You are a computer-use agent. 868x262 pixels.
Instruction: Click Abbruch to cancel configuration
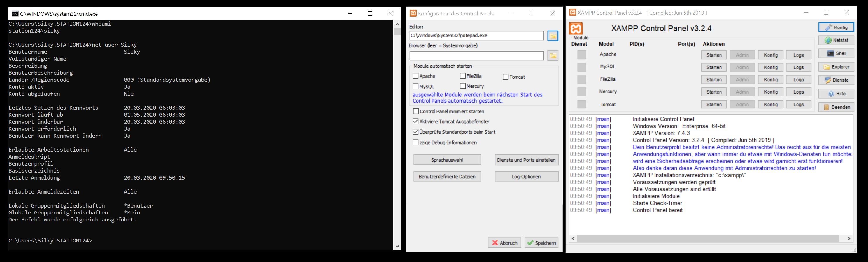pyautogui.click(x=504, y=243)
